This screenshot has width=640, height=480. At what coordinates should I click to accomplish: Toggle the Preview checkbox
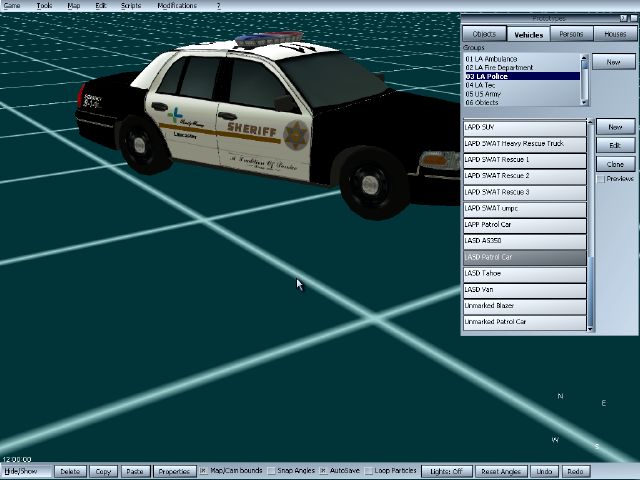601,179
